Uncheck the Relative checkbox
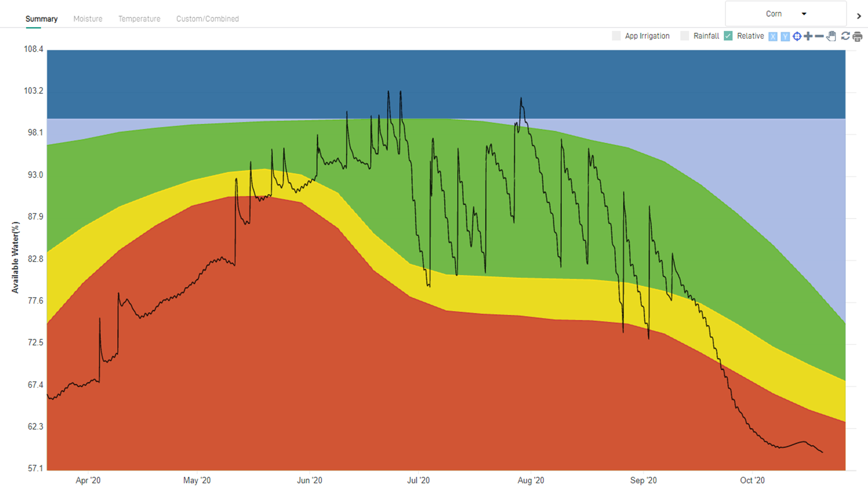The width and height of the screenshot is (868, 494). tap(728, 36)
